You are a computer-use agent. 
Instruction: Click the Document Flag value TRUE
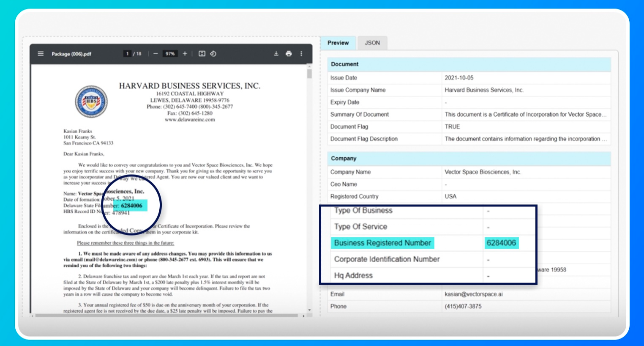tap(452, 126)
